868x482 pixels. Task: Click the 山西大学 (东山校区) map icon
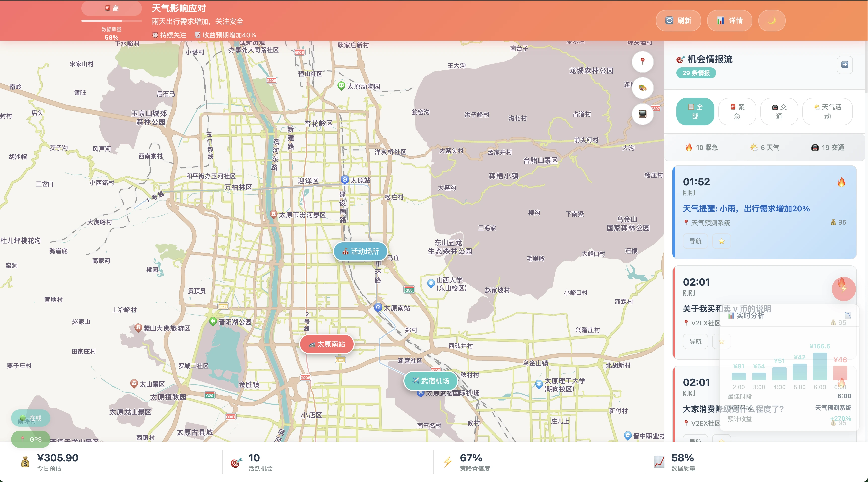(431, 284)
